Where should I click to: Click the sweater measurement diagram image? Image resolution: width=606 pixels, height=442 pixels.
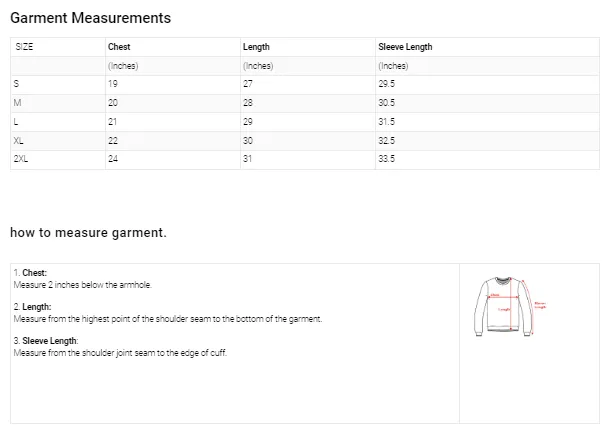click(x=510, y=304)
